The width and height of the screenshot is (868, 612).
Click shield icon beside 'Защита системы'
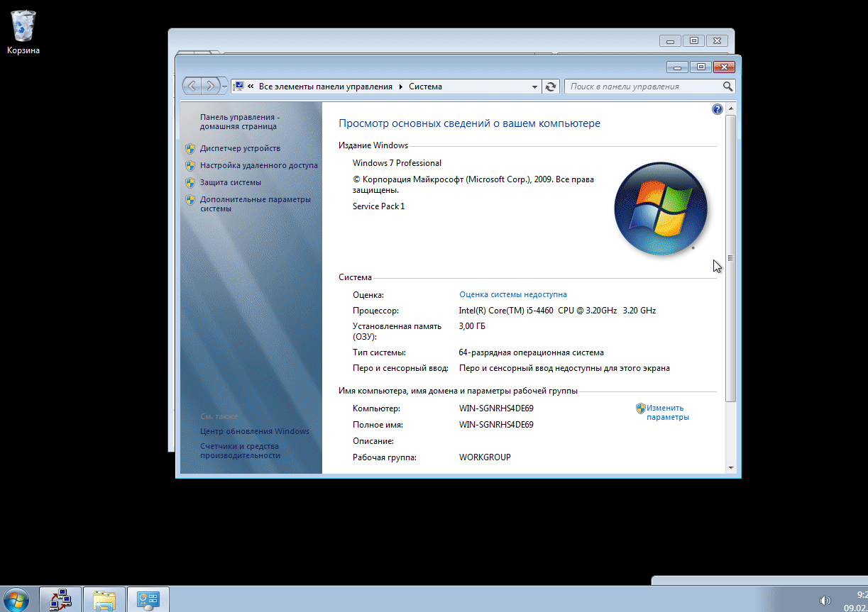(190, 182)
